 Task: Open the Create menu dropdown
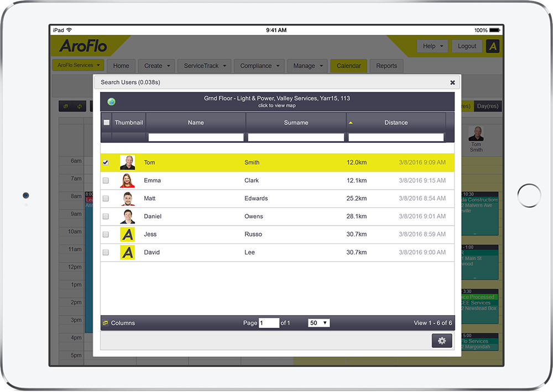pos(156,66)
